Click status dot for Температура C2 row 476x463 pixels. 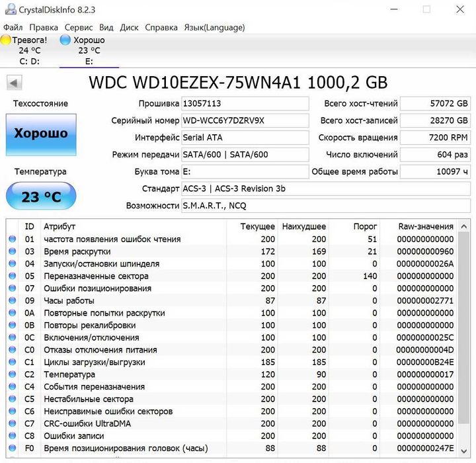(13, 374)
